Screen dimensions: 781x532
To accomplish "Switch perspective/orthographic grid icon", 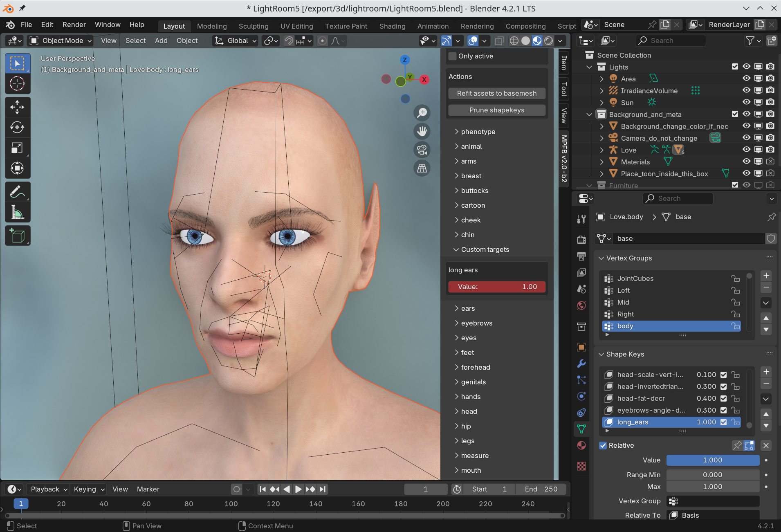I will (422, 168).
